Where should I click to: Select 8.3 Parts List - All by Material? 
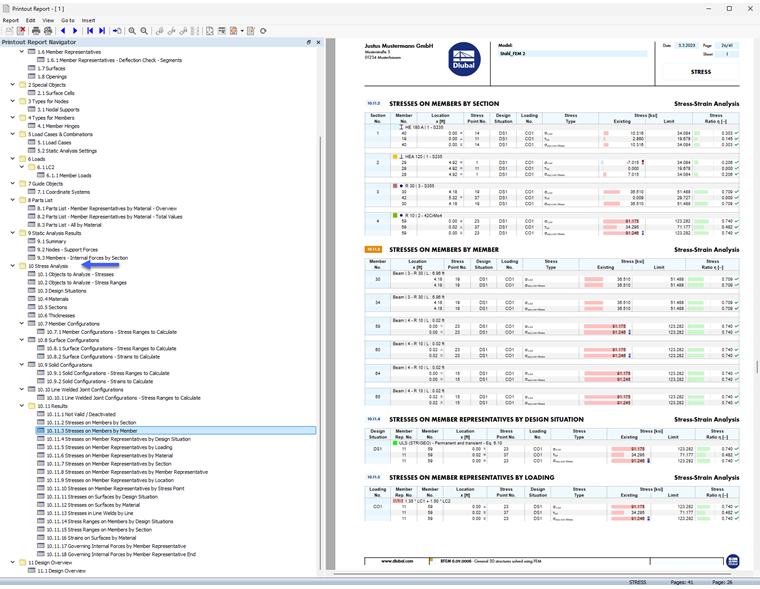69,224
